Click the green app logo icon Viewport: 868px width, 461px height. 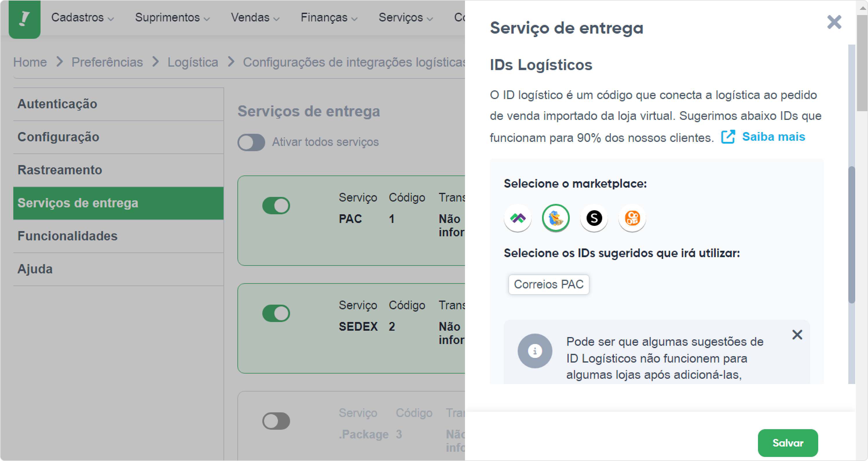(x=24, y=19)
